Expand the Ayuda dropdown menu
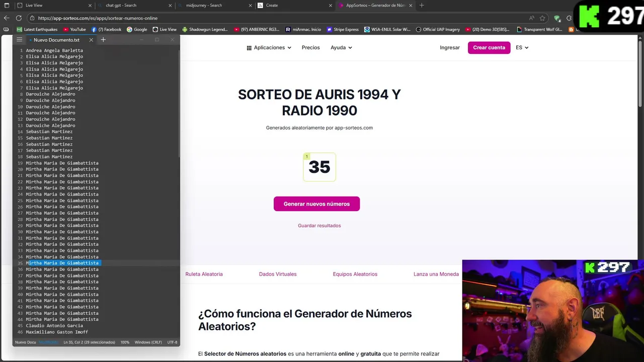This screenshot has width=644, height=362. coord(341,48)
